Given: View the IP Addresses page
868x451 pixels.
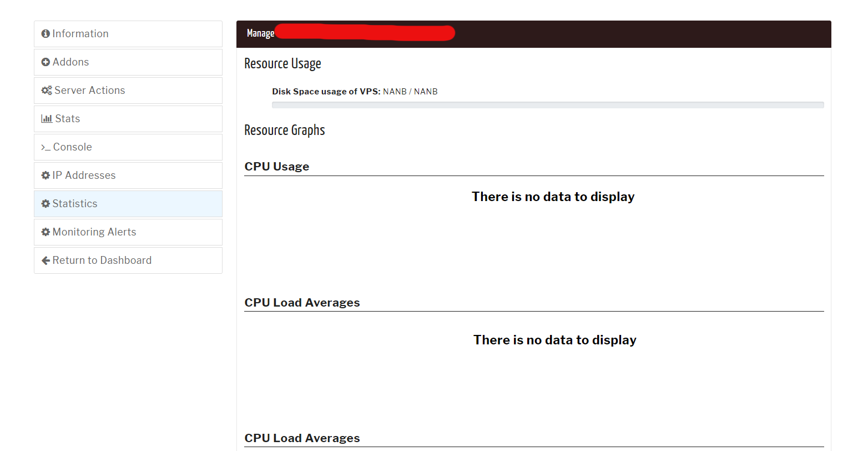Looking at the screenshot, I should pyautogui.click(x=84, y=176).
